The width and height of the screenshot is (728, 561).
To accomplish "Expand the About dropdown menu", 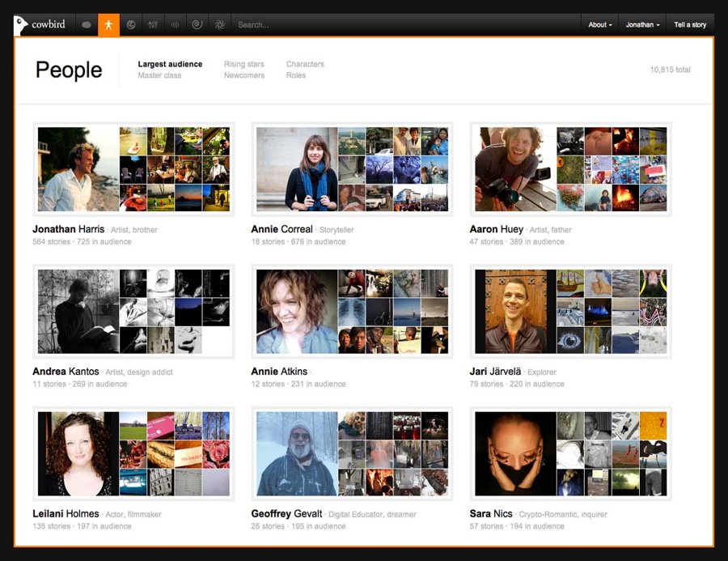I will [x=599, y=25].
